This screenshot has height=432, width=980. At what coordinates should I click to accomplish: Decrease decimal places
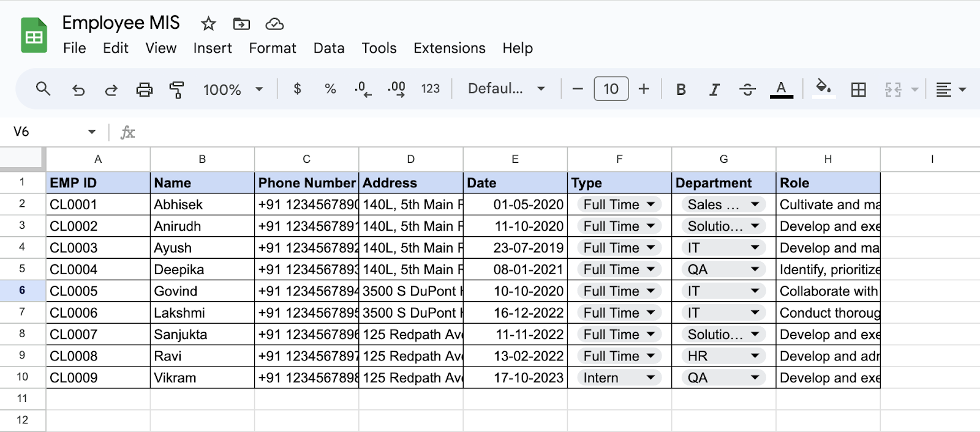[363, 89]
